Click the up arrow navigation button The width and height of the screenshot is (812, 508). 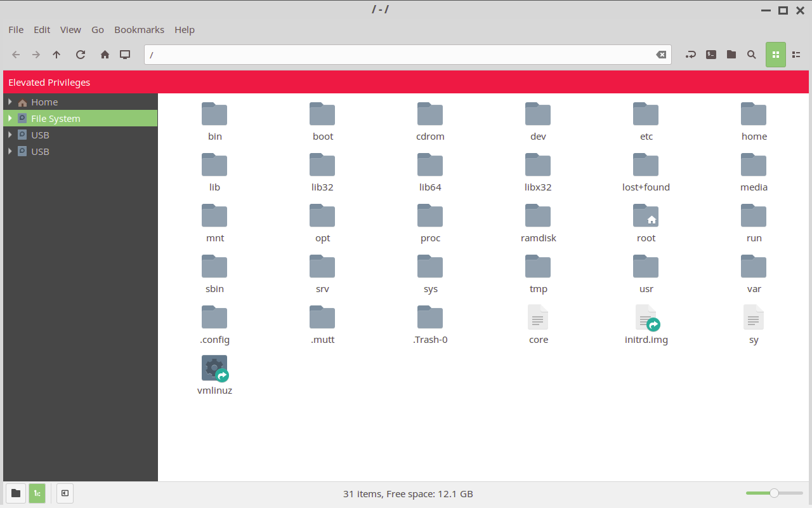pos(56,55)
